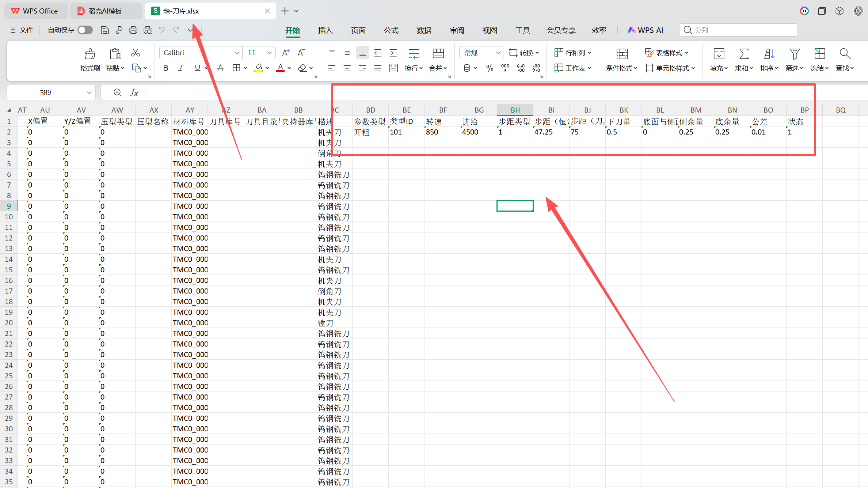
Task: Click the increase font size icon
Action: tap(286, 53)
